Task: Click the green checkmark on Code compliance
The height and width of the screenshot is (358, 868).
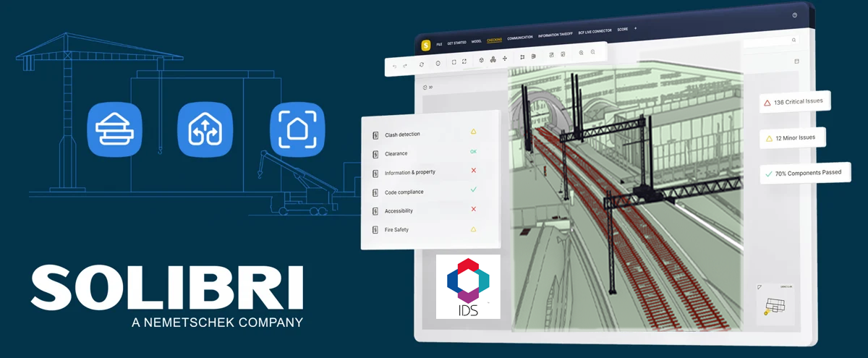Action: (x=474, y=189)
